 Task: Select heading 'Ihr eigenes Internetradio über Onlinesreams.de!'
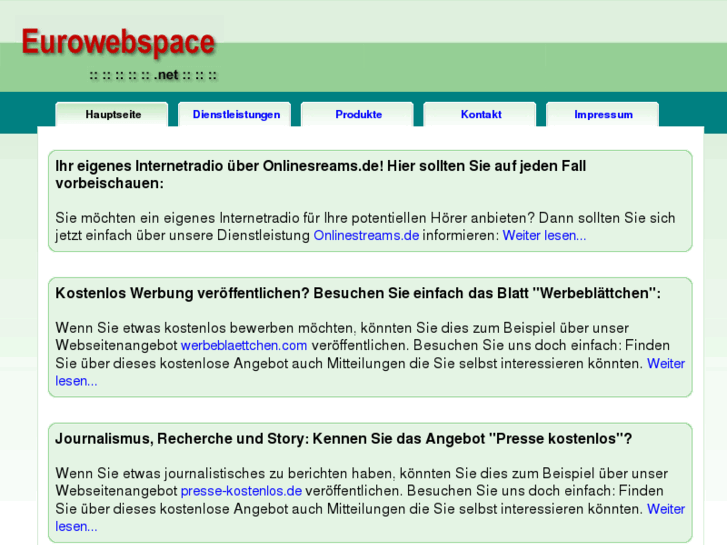(219, 166)
